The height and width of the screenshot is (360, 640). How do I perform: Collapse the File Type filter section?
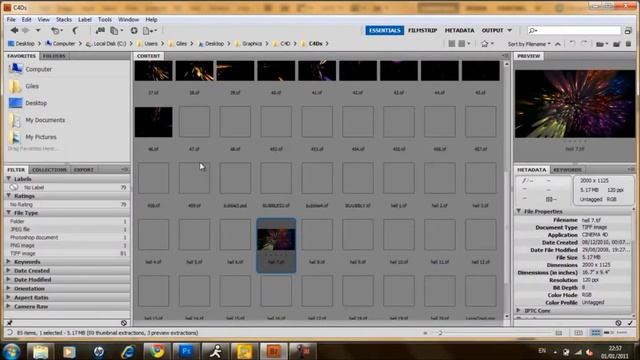(9, 213)
